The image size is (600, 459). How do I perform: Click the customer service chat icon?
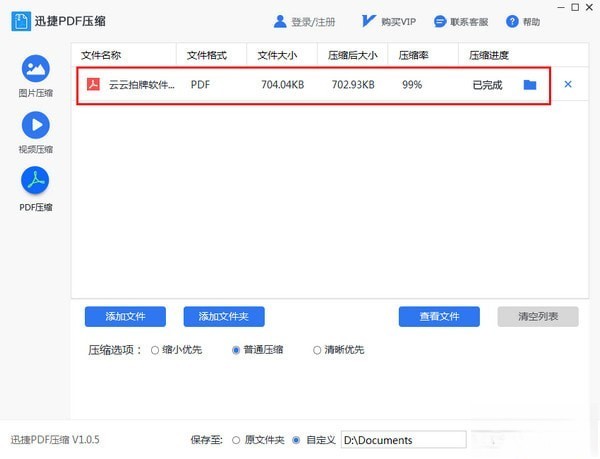click(x=440, y=22)
